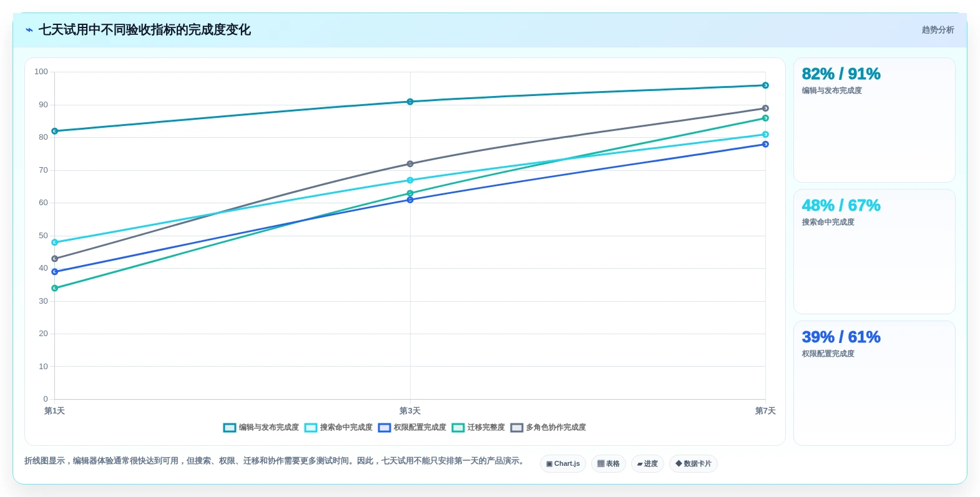Click the 趋势分析 label in header
980x497 pixels.
click(x=938, y=30)
